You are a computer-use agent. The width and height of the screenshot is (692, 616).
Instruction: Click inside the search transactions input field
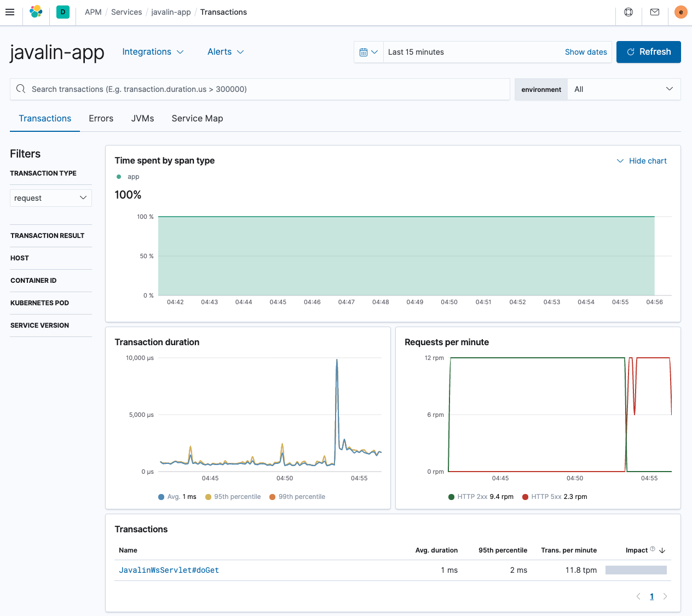tap(219, 89)
